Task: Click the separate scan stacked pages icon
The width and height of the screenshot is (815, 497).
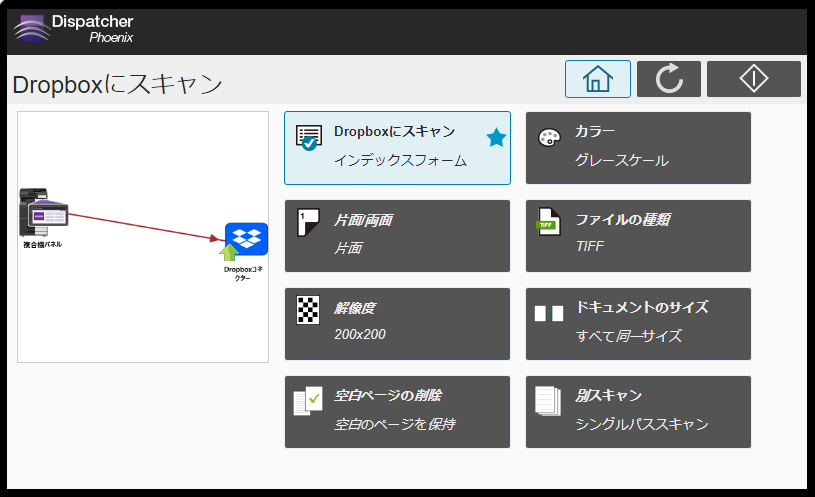Action: click(x=548, y=401)
